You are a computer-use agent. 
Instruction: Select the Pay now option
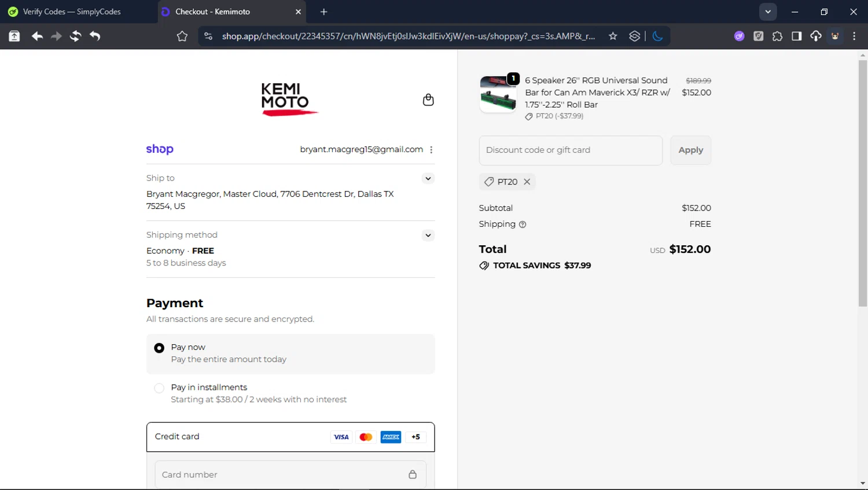point(159,348)
